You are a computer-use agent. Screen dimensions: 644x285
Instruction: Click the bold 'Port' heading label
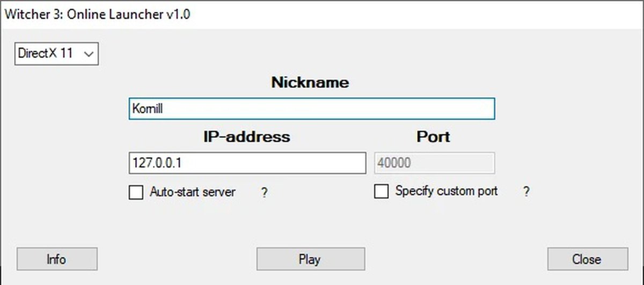[x=433, y=137]
